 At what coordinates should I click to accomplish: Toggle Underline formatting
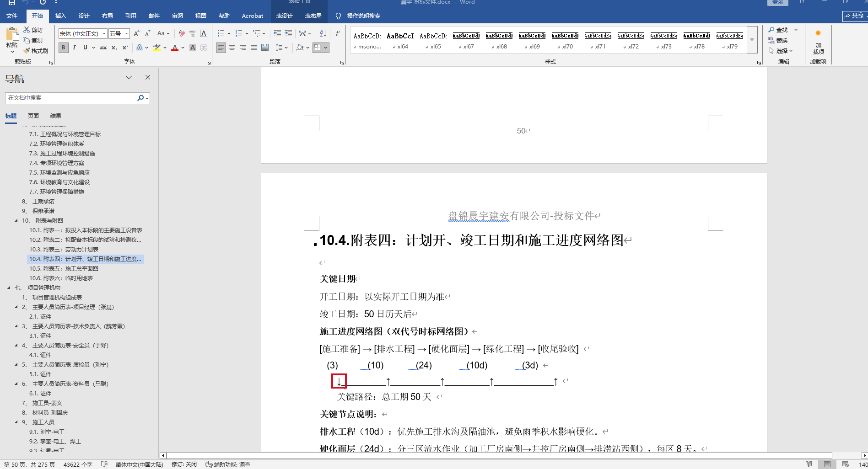[x=85, y=48]
